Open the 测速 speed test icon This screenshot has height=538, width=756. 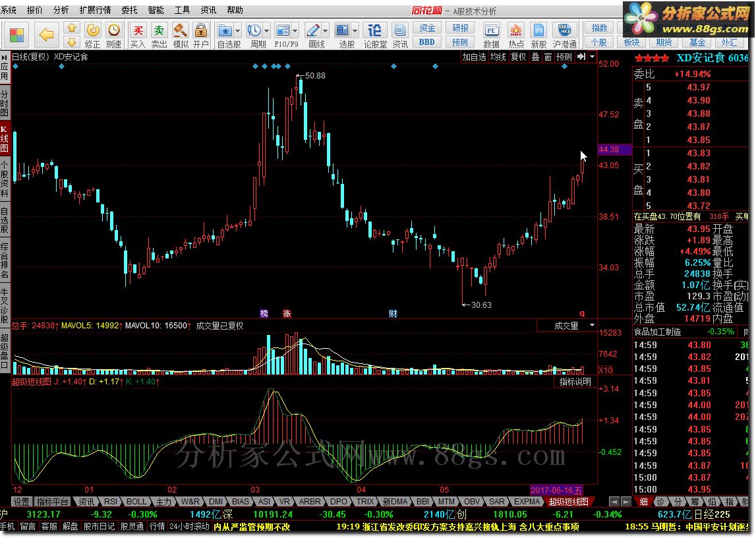[114, 35]
